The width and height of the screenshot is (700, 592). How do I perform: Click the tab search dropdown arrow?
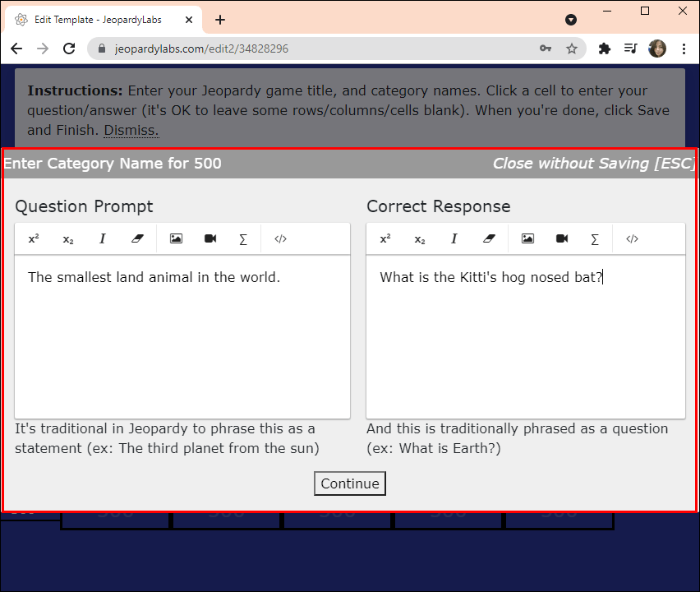[571, 20]
